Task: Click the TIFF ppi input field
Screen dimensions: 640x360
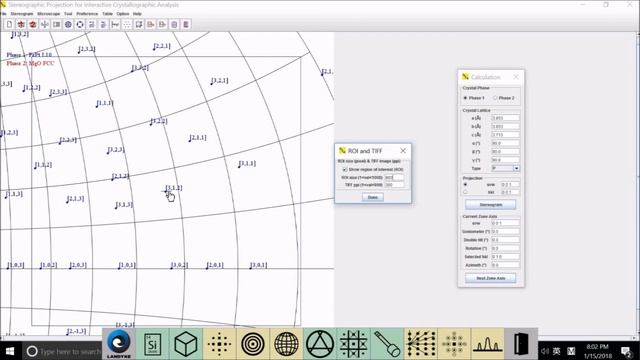Action: 394,185
